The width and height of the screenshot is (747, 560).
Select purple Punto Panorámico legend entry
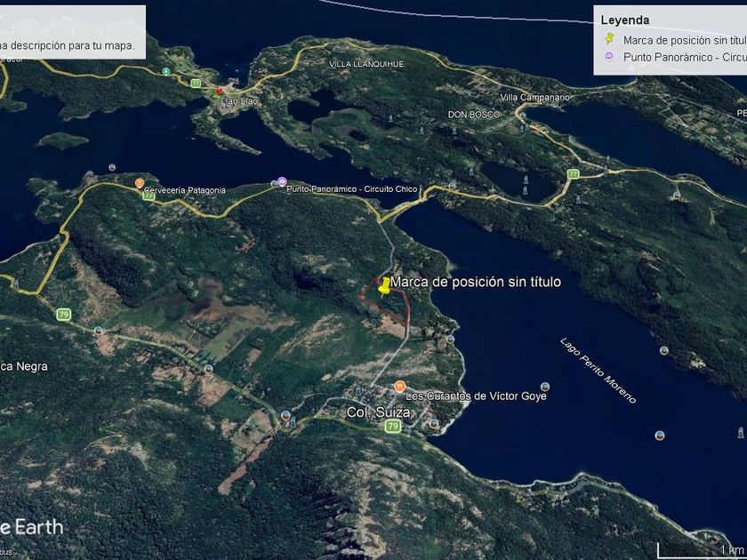[672, 57]
